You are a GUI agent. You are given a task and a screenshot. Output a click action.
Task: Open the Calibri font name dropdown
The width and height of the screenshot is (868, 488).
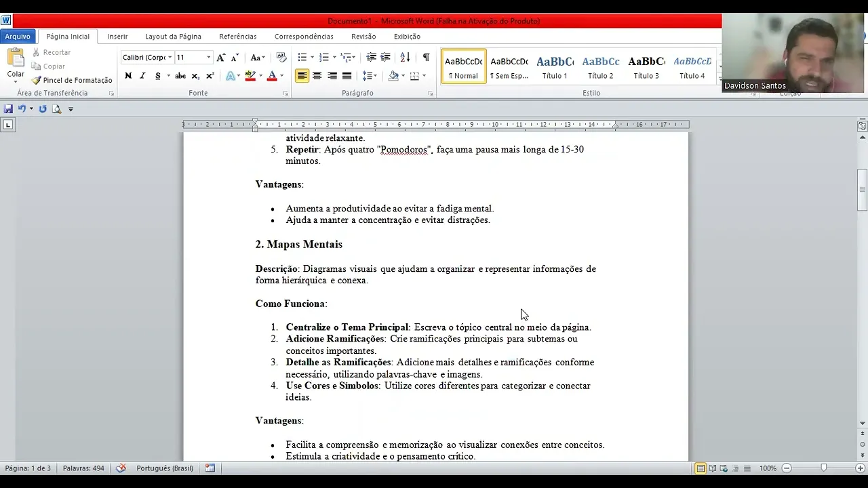[170, 58]
